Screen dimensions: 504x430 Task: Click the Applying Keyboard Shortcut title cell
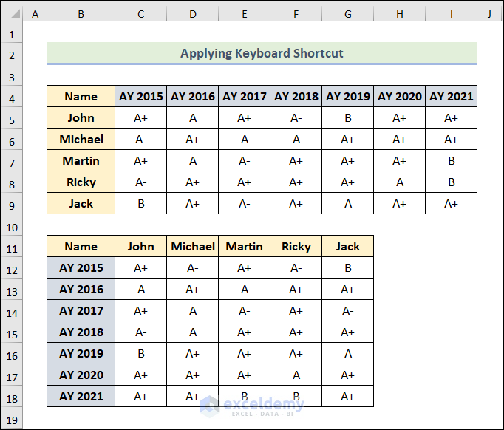[x=262, y=53]
